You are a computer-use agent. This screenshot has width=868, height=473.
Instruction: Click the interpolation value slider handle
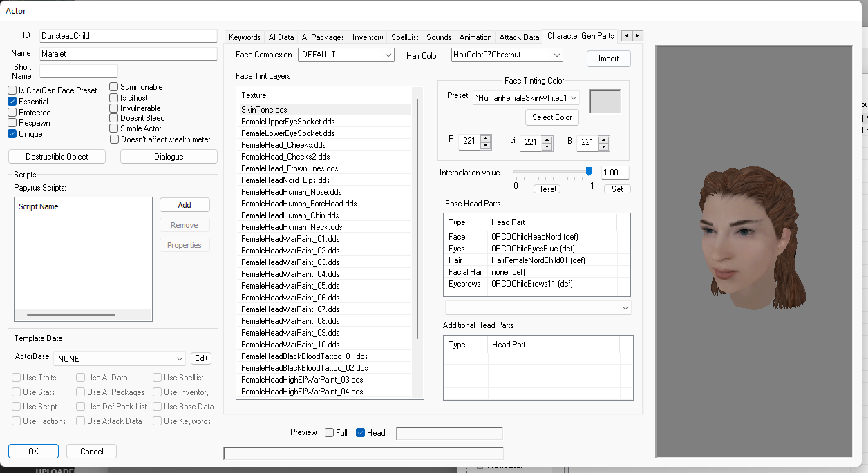pos(589,172)
